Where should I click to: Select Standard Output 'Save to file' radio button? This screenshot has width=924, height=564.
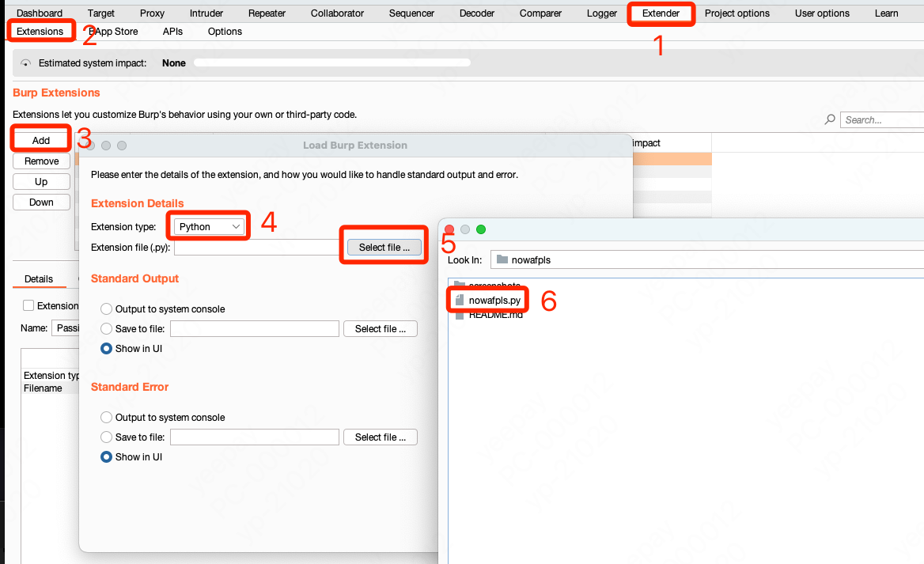[106, 328]
